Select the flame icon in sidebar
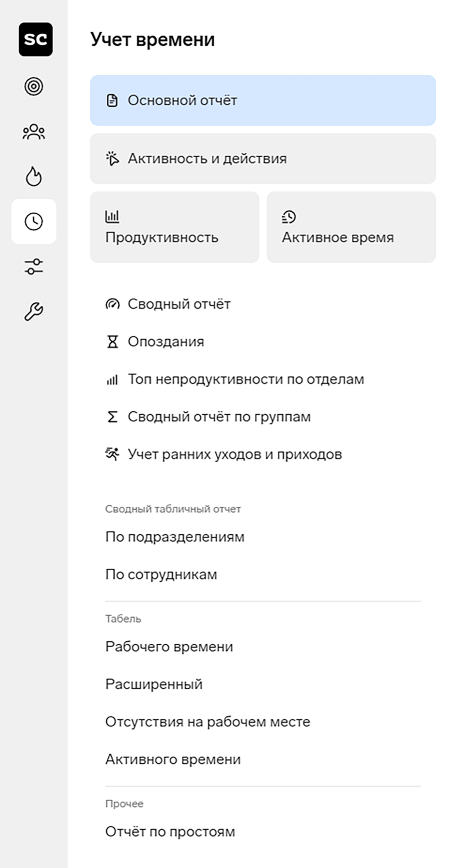Image resolution: width=457 pixels, height=868 pixels. tap(34, 176)
